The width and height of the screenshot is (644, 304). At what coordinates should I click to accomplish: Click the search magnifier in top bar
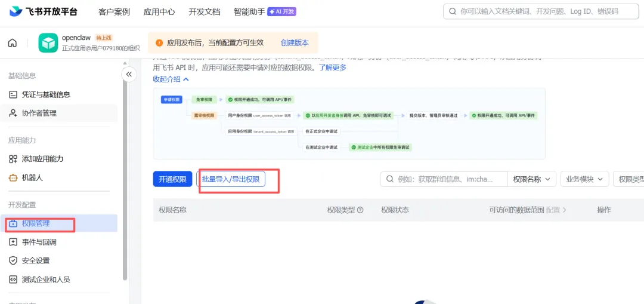click(453, 11)
